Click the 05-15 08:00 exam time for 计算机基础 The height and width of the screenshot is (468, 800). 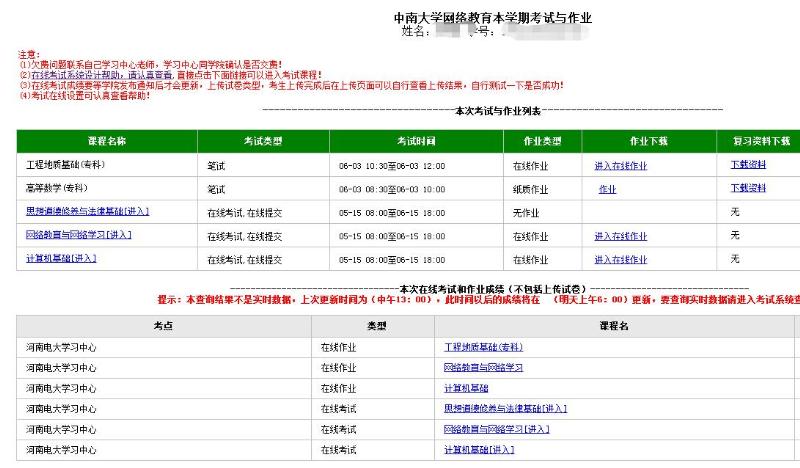click(392, 260)
